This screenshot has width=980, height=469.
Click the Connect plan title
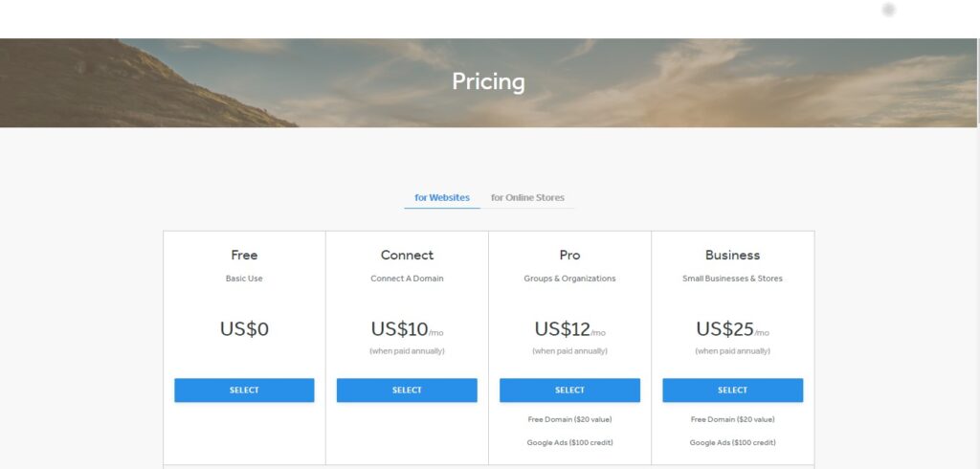point(407,255)
